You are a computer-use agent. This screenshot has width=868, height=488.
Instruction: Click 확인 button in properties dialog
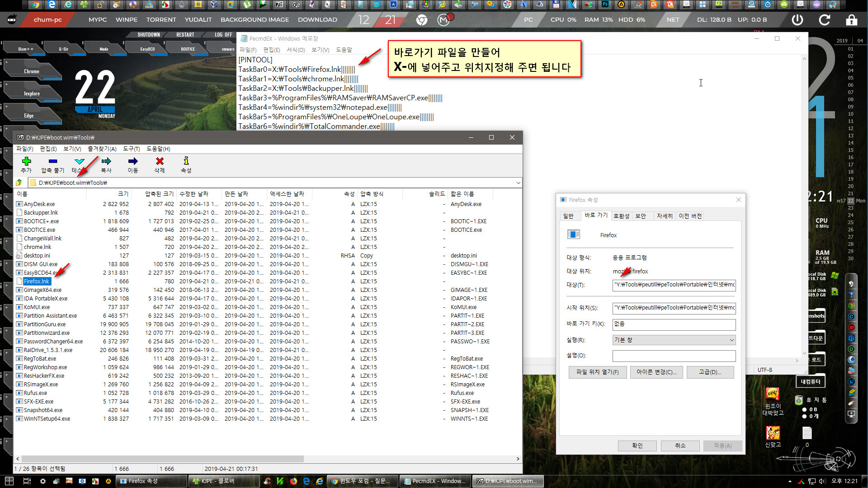[637, 446]
